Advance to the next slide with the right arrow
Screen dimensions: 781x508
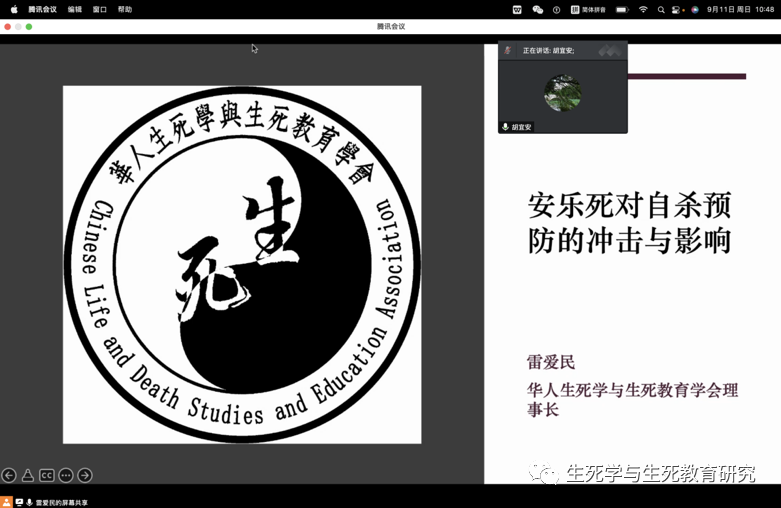[x=85, y=476]
